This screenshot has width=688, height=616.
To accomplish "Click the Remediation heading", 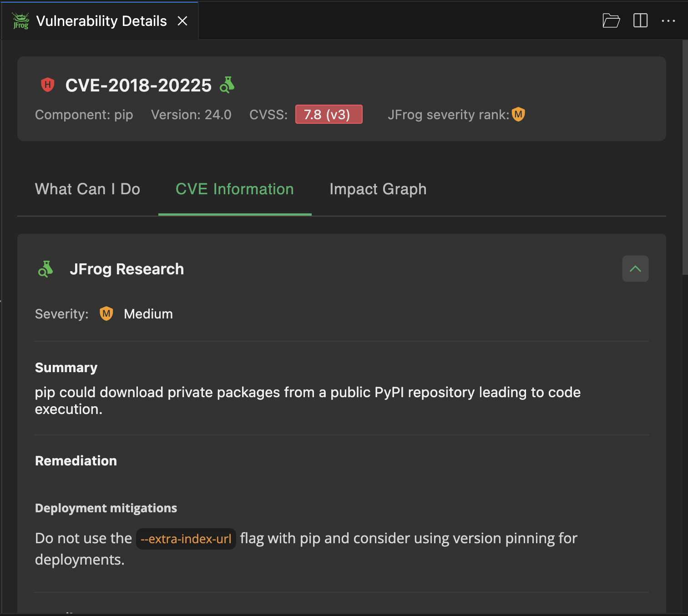I will [76, 461].
